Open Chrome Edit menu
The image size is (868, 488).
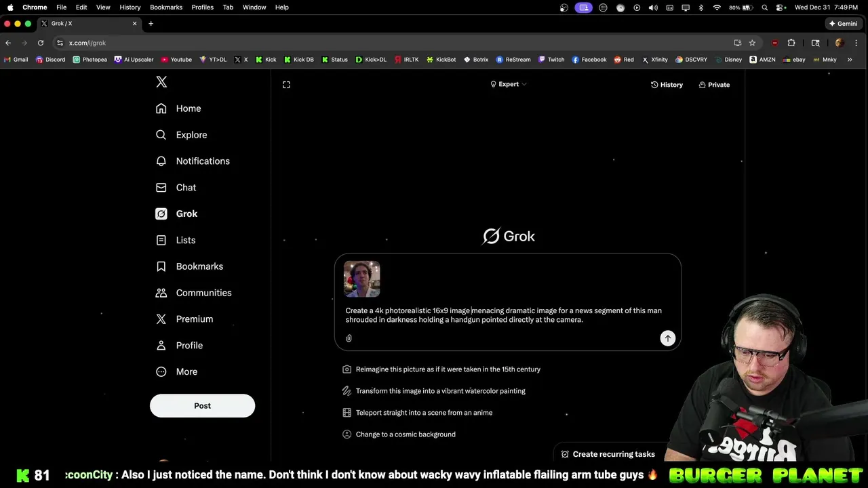81,7
